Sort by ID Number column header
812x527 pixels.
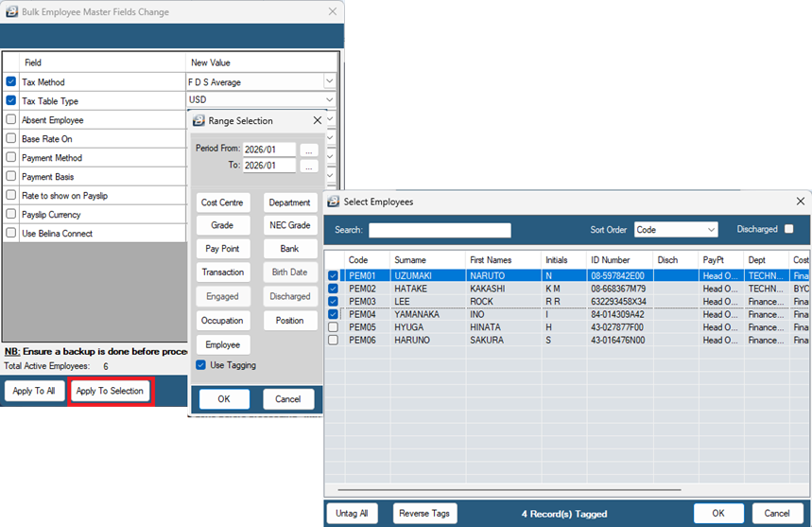point(620,259)
